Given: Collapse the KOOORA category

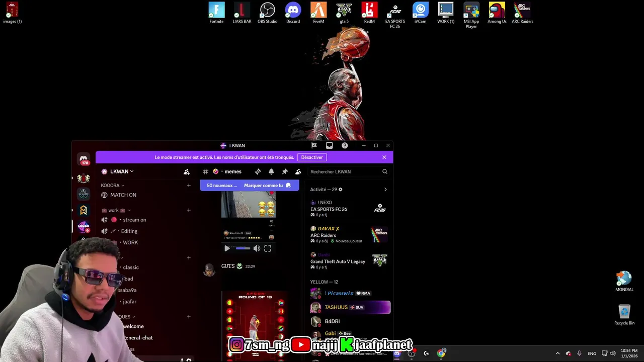Looking at the screenshot, I should click(x=112, y=186).
